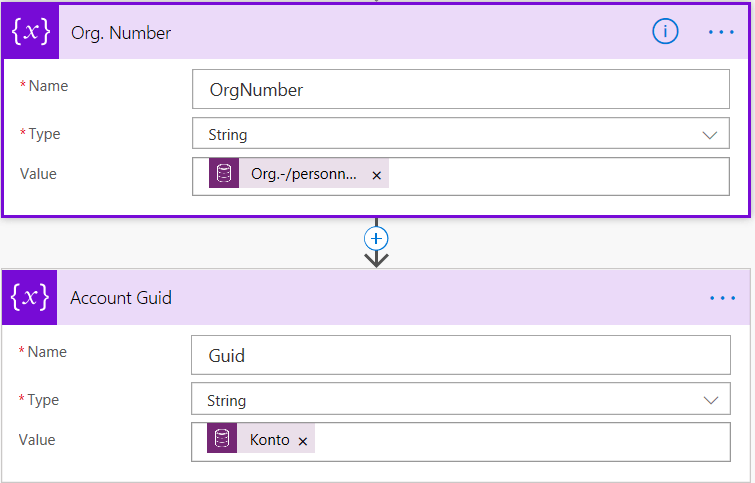
Task: Click the Konto token database icon
Action: (223, 440)
